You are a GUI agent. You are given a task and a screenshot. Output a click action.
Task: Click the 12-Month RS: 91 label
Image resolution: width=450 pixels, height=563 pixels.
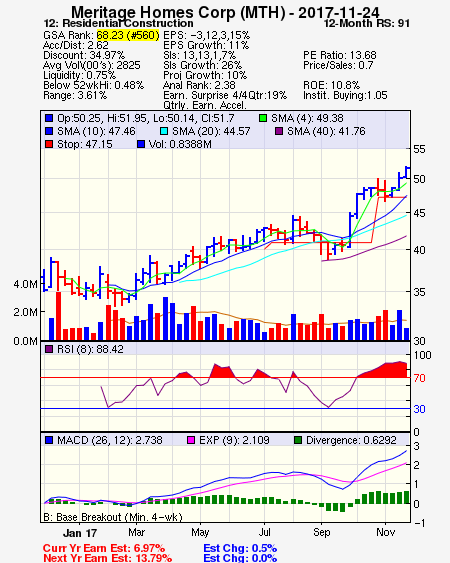tap(367, 23)
